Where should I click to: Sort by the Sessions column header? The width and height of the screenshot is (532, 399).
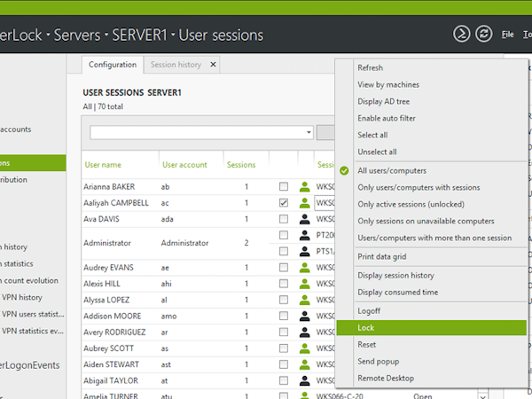click(x=241, y=165)
